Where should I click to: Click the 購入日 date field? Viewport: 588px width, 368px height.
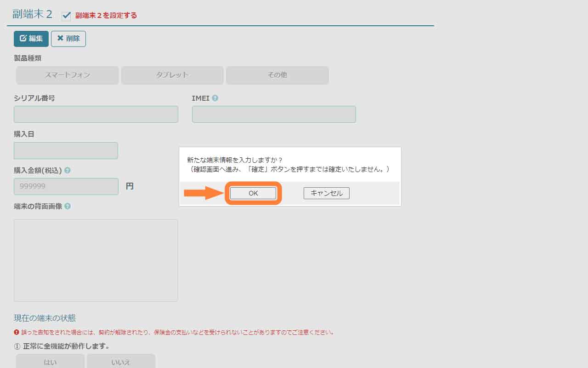click(66, 150)
